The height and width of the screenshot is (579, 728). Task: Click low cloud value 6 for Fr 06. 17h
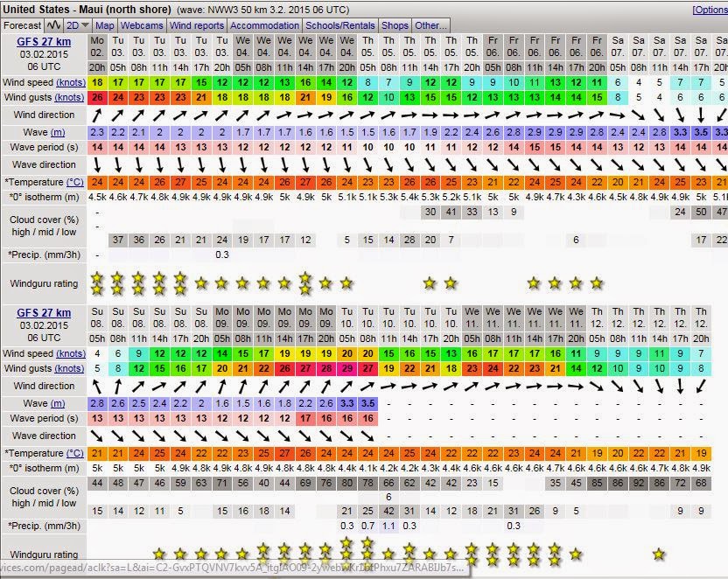pos(576,240)
